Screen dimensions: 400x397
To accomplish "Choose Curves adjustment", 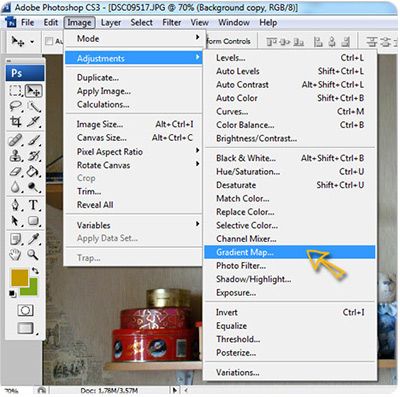I will [289, 112].
